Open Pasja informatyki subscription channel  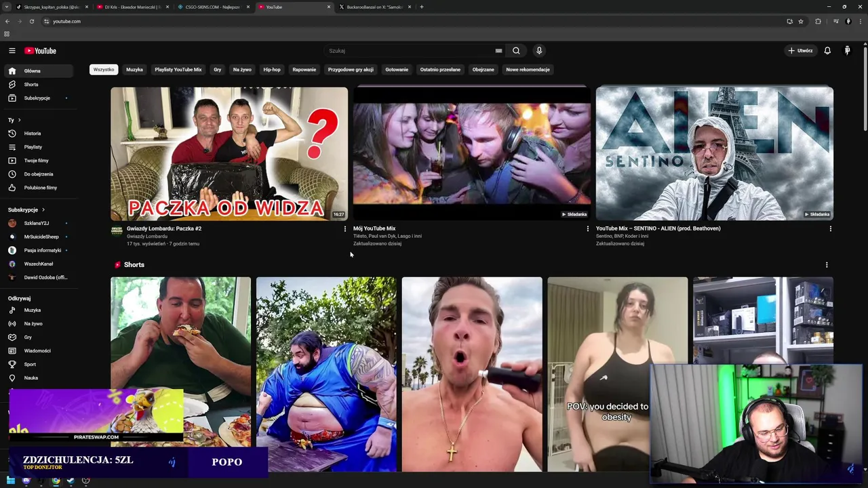38,250
